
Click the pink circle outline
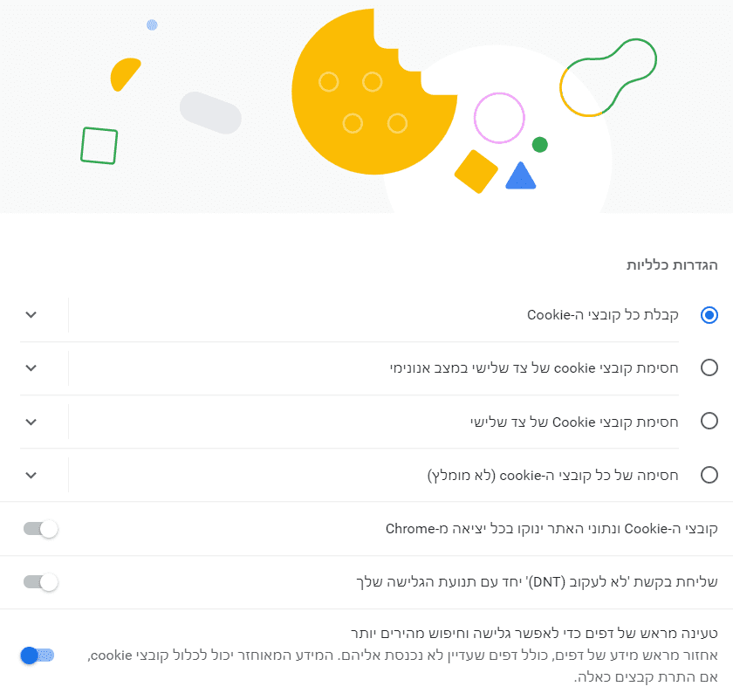(499, 118)
